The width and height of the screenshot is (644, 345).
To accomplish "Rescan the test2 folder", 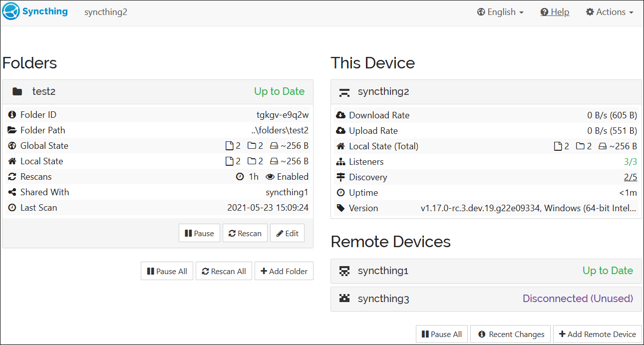I will point(245,233).
